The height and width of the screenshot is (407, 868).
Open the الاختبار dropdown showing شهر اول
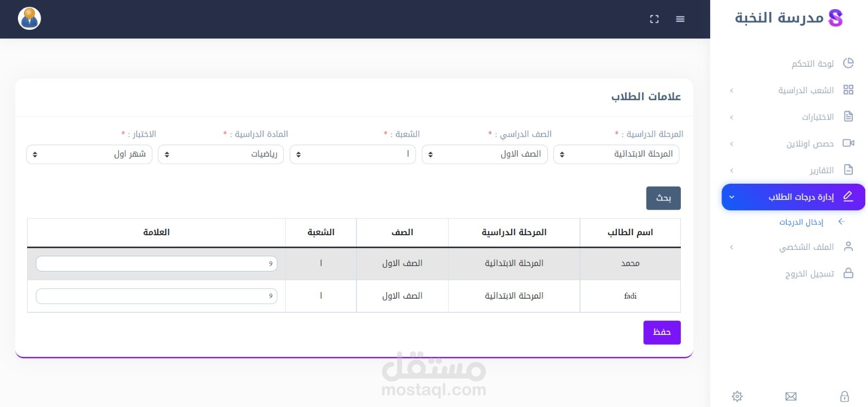[x=89, y=154]
